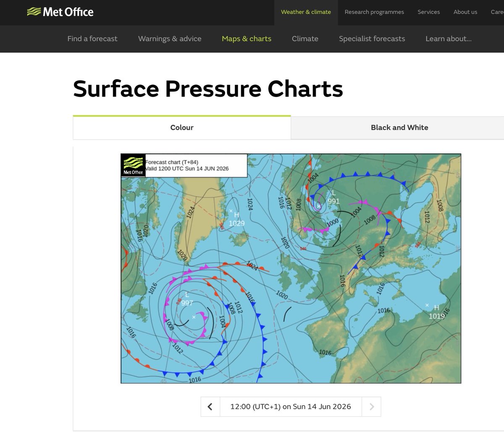Go to the next chart time

pos(372,407)
